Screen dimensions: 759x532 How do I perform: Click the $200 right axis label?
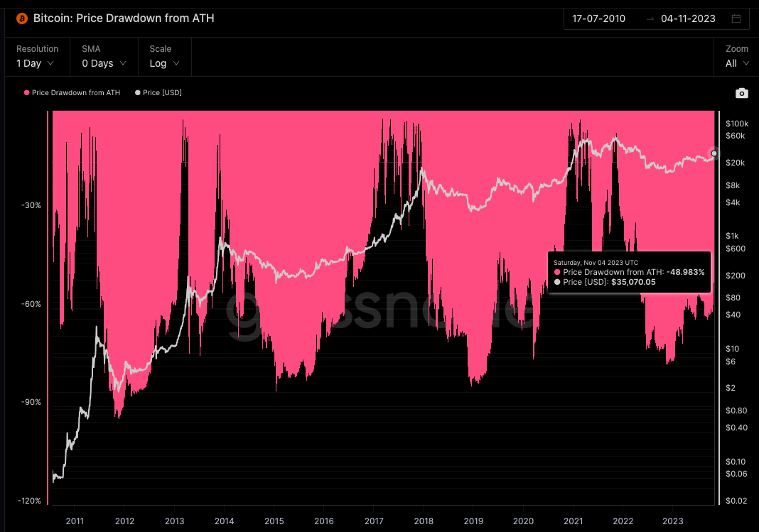click(x=736, y=276)
